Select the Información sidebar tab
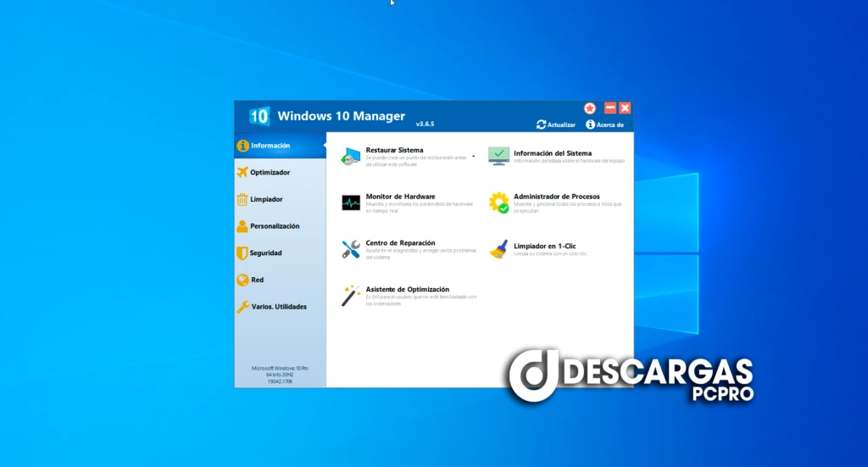The image size is (868, 467). [270, 146]
